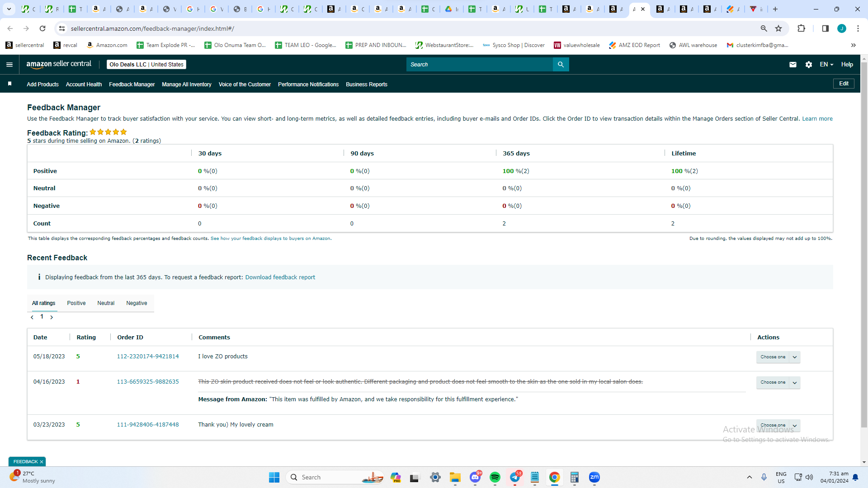Open Telegram from the taskbar
This screenshot has height=488, width=868.
click(x=515, y=477)
